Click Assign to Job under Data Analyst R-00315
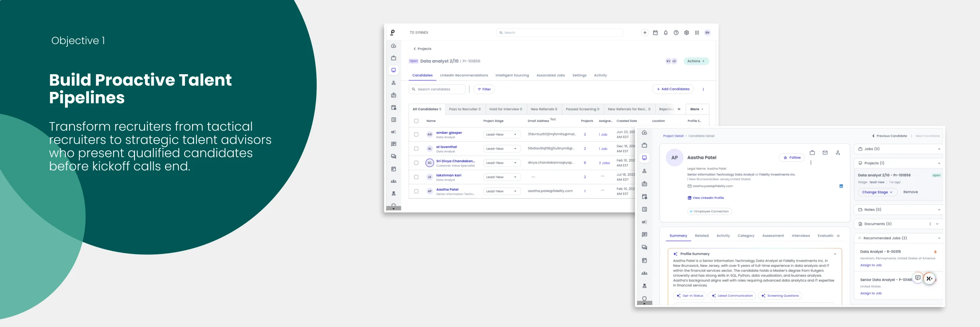This screenshot has width=980, height=327. pyautogui.click(x=871, y=265)
